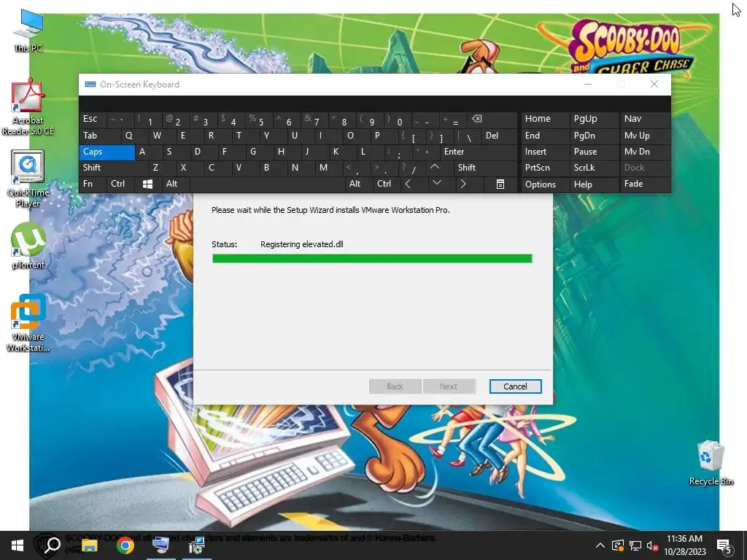Screen dimensions: 747x560
Task: Toggle the right Alt key
Action: (x=359, y=184)
